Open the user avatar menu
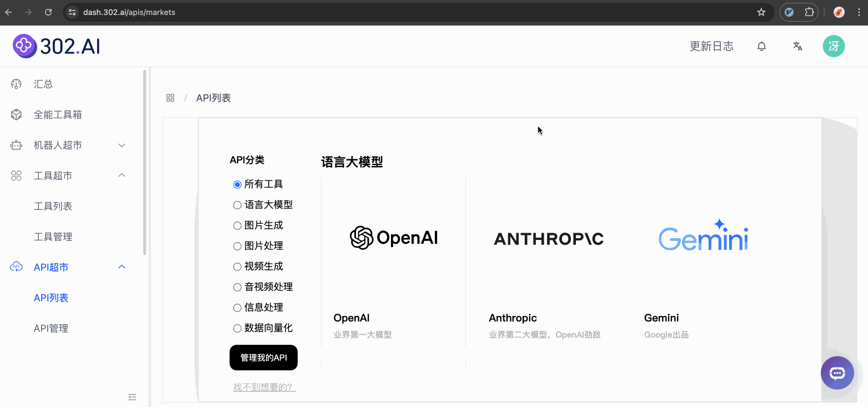The image size is (868, 407). click(834, 46)
